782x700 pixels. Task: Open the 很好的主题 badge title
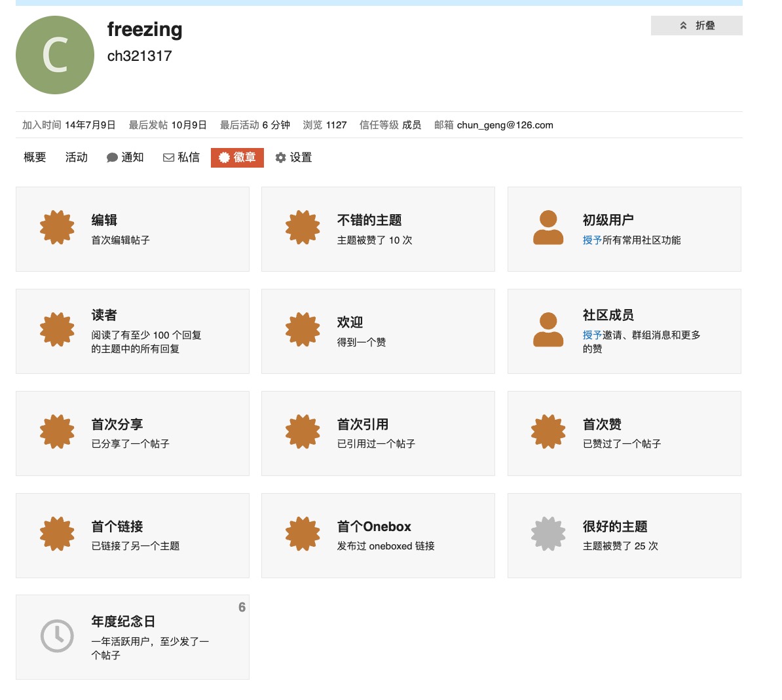click(615, 526)
